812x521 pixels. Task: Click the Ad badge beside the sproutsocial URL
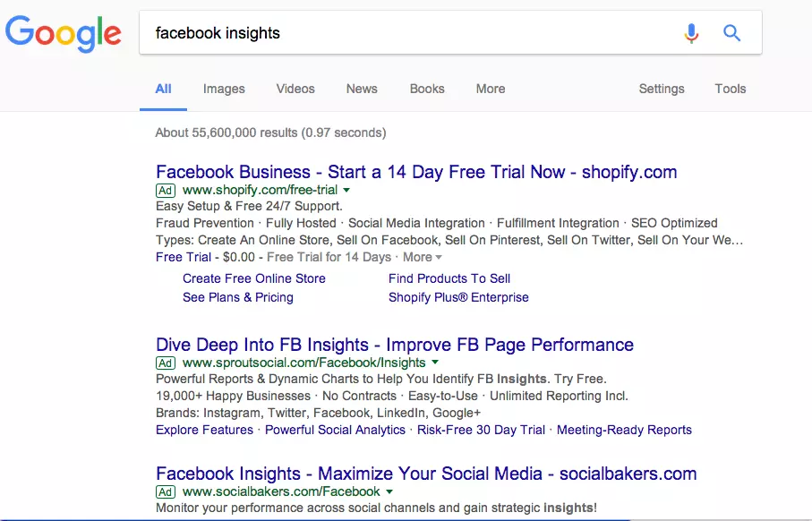[165, 363]
